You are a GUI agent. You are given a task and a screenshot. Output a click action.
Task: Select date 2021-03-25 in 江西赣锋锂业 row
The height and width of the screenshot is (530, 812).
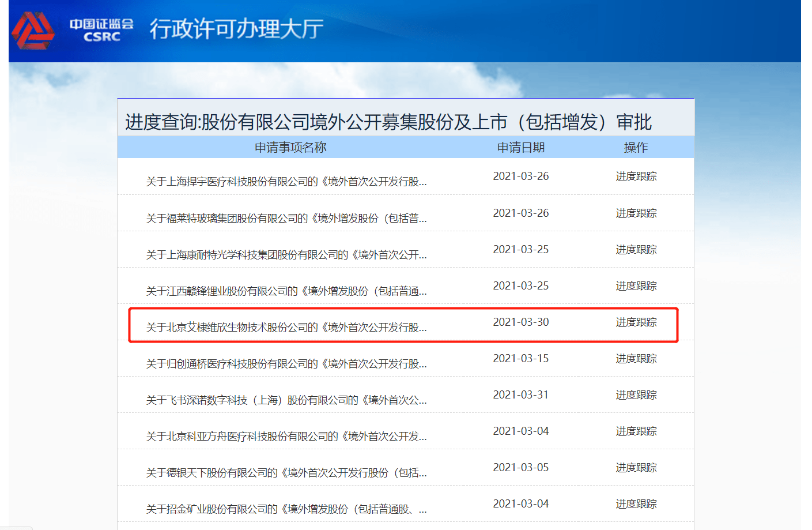click(521, 286)
